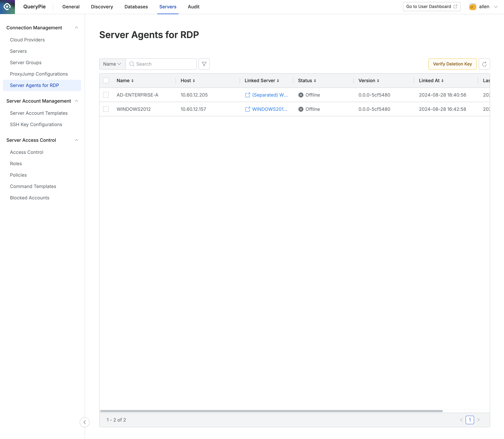Open the Name search-field dropdown
This screenshot has height=439, width=504.
pos(112,64)
